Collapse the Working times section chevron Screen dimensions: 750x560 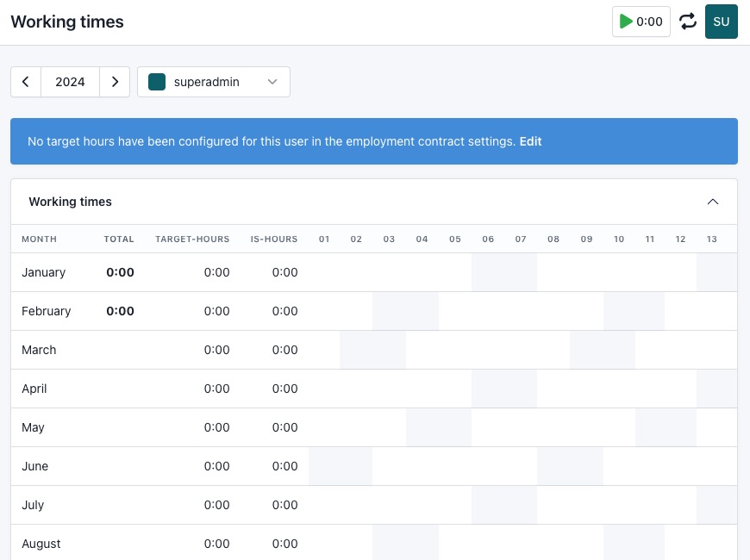[x=713, y=201]
